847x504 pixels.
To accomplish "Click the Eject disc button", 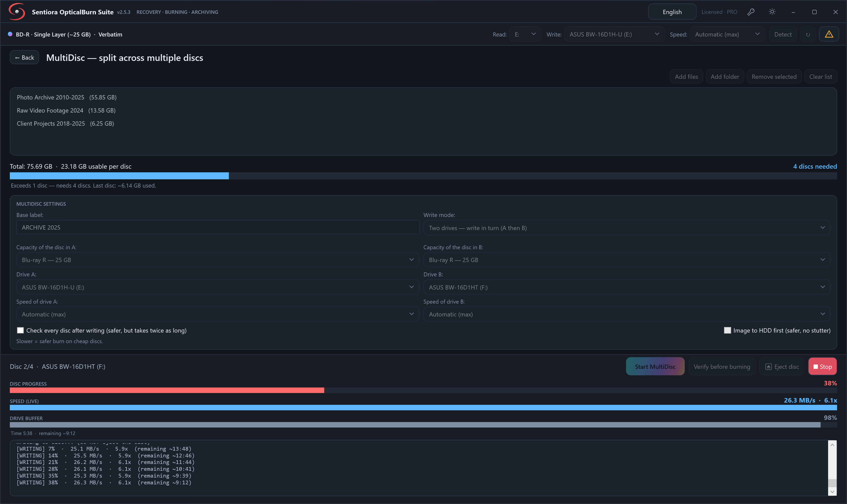I will (x=782, y=367).
